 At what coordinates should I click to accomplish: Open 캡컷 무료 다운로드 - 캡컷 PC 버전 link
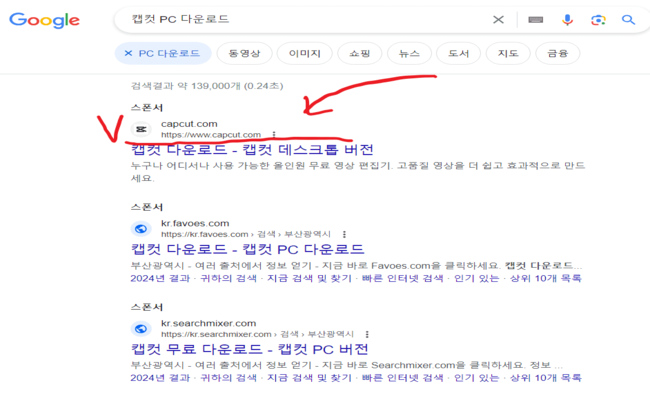[x=250, y=349]
